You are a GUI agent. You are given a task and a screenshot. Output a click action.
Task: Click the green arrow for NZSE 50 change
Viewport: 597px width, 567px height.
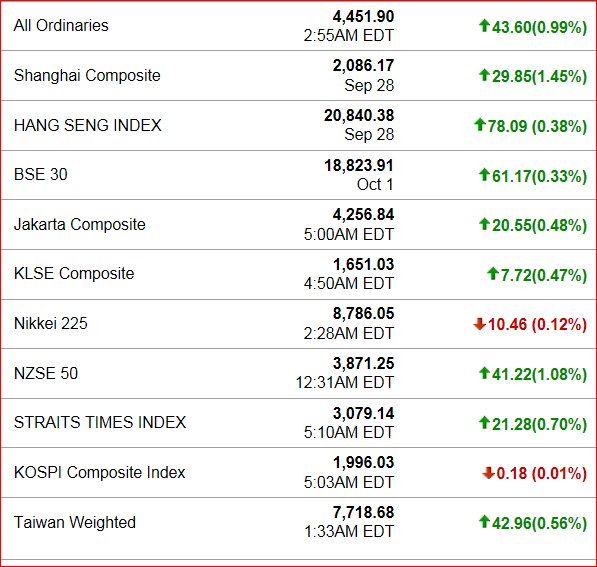click(484, 373)
